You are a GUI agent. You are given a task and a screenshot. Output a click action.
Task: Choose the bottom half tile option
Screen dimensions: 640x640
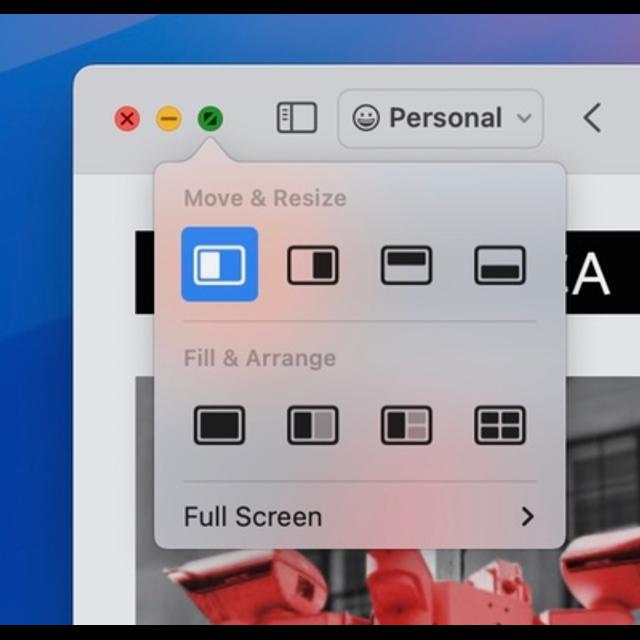[x=500, y=265]
